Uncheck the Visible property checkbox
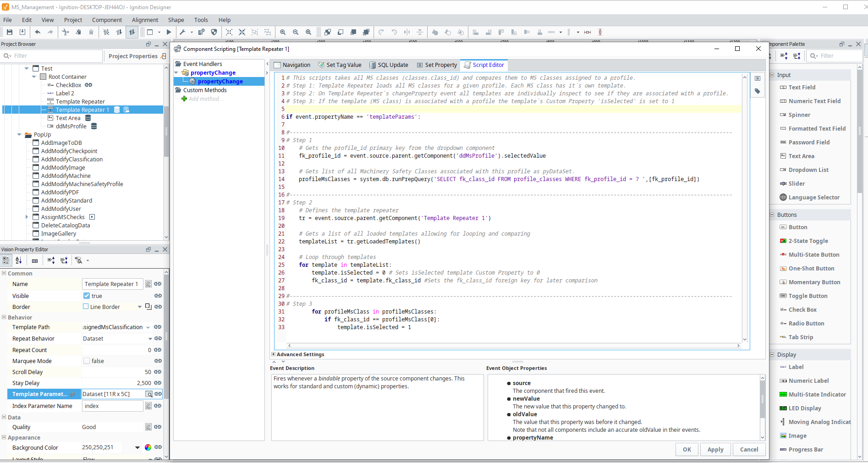 [x=87, y=296]
